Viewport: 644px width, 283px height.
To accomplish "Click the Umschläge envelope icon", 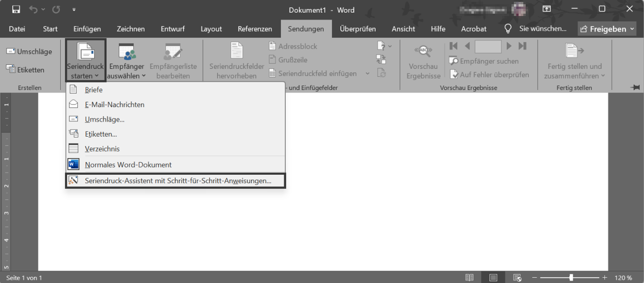I will click(10, 51).
